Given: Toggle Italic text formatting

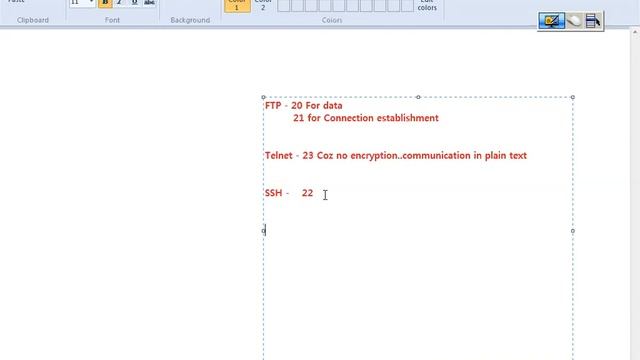Looking at the screenshot, I should (x=120, y=3).
